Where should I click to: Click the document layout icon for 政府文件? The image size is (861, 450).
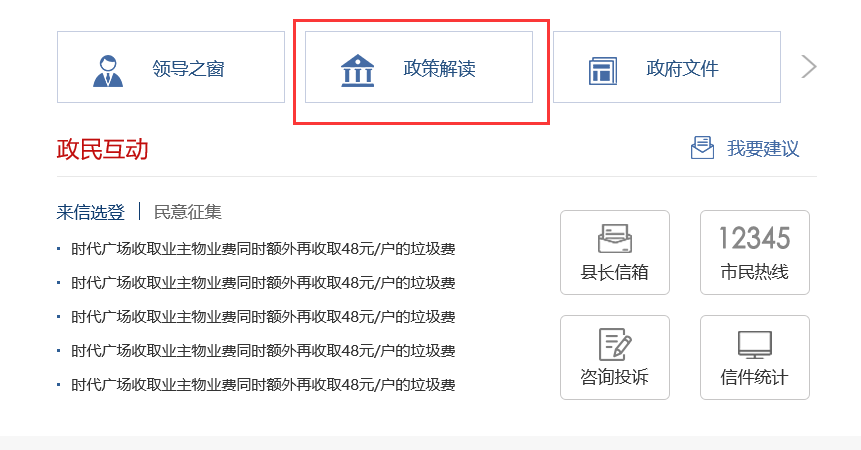(603, 71)
